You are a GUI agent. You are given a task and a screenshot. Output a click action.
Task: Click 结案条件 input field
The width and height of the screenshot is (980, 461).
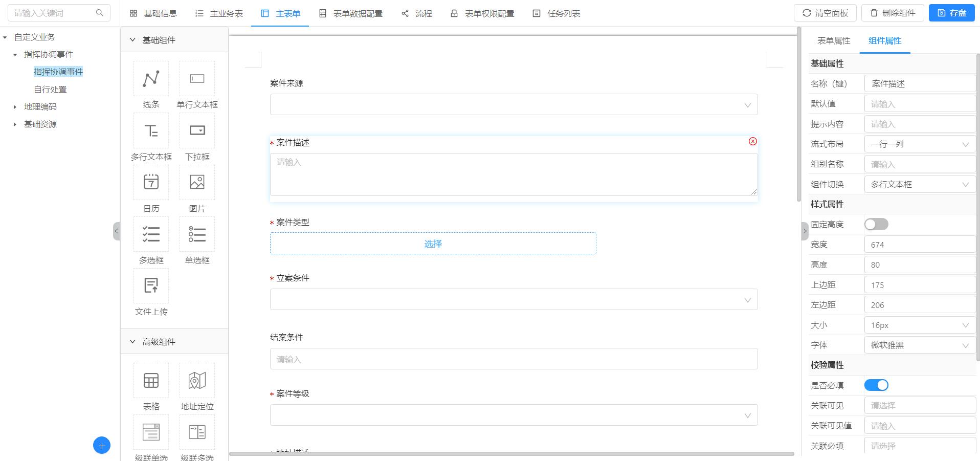(x=514, y=359)
